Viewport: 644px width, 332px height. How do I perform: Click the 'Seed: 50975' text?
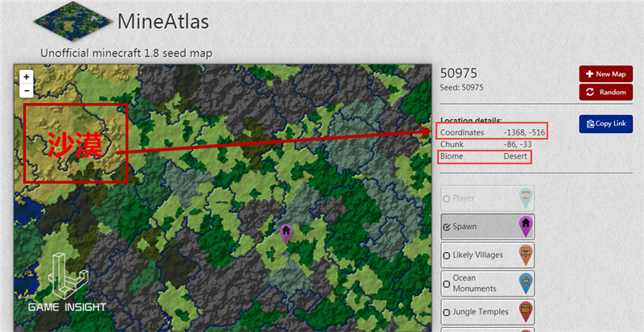[461, 88]
